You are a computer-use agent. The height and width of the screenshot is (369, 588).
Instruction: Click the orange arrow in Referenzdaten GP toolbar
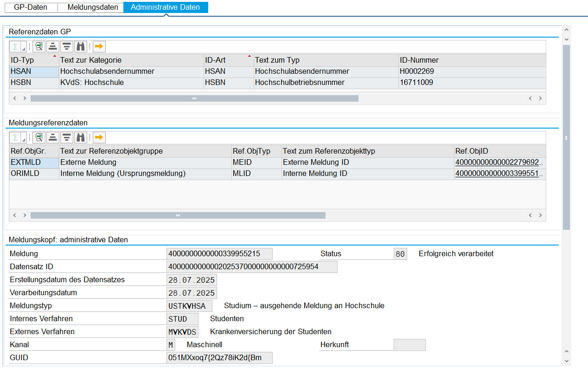pos(99,46)
